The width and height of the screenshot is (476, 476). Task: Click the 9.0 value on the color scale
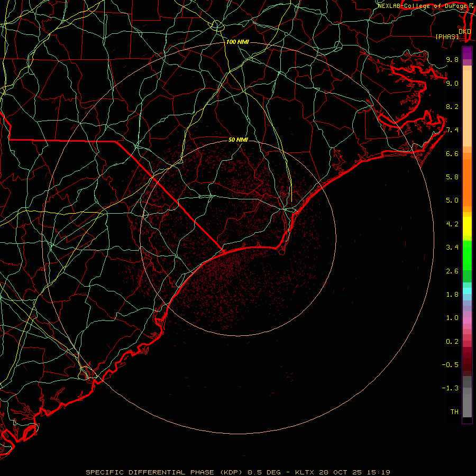coord(452,83)
